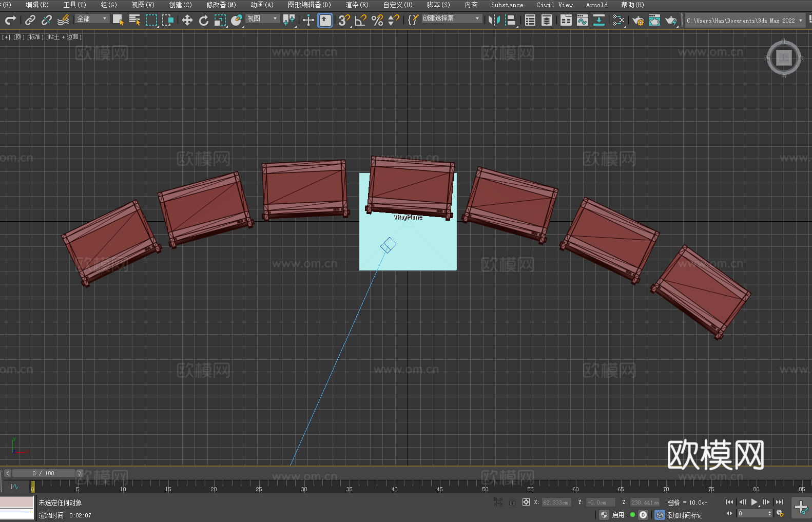The height and width of the screenshot is (522, 812).
Task: Toggle the Percent Snap button
Action: (377, 20)
